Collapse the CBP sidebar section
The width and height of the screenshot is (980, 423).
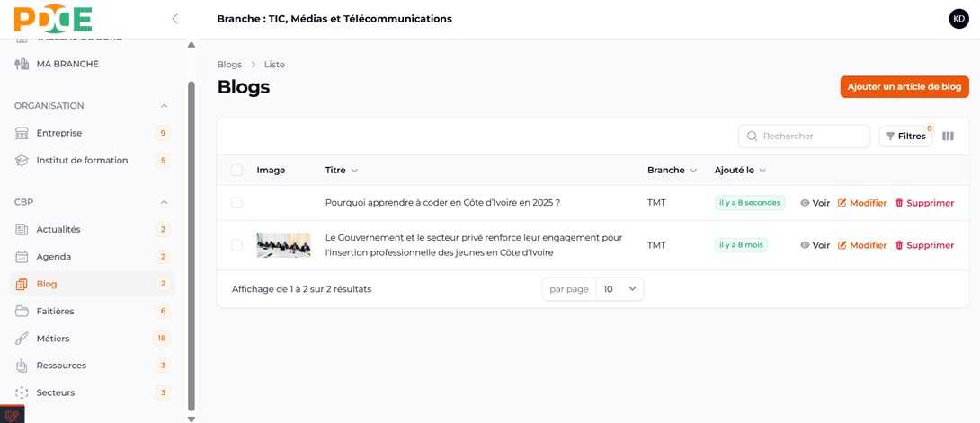coord(164,202)
